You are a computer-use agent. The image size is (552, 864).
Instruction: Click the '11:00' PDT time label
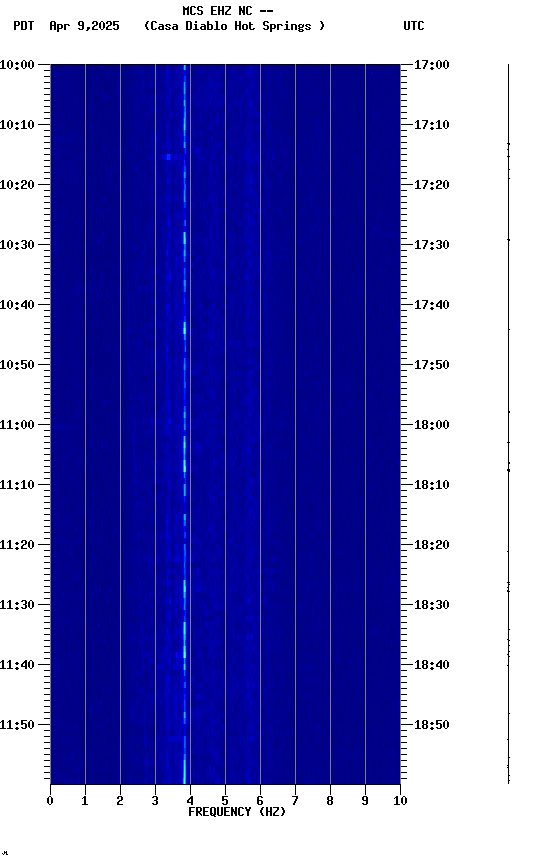17,425
